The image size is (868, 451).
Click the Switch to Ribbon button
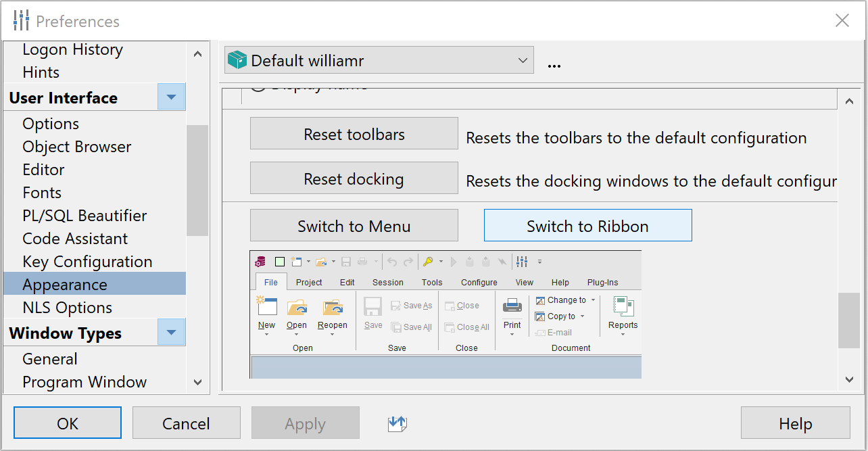point(588,225)
